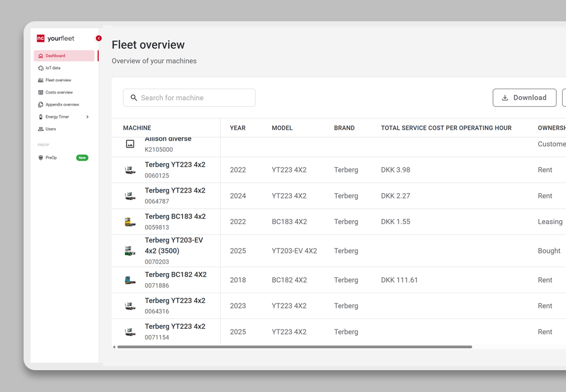
Task: Click model cell YT203-EV 4X2
Action: (x=294, y=251)
